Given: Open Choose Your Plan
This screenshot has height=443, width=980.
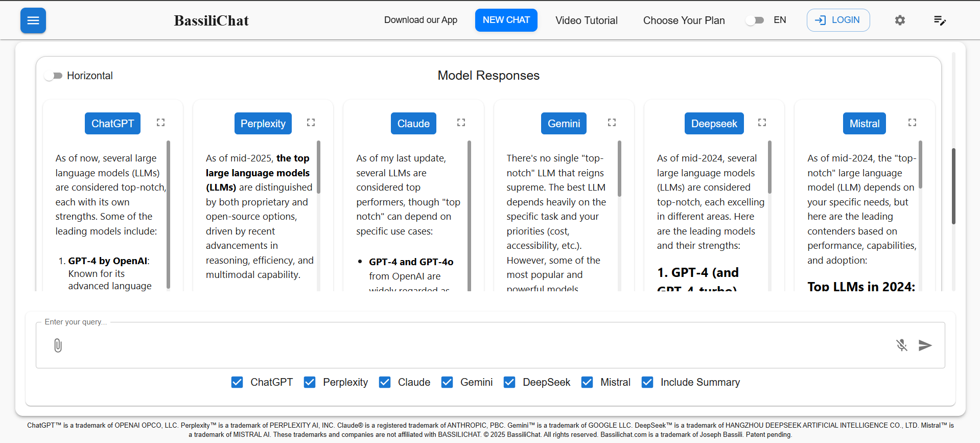Looking at the screenshot, I should pyautogui.click(x=684, y=20).
